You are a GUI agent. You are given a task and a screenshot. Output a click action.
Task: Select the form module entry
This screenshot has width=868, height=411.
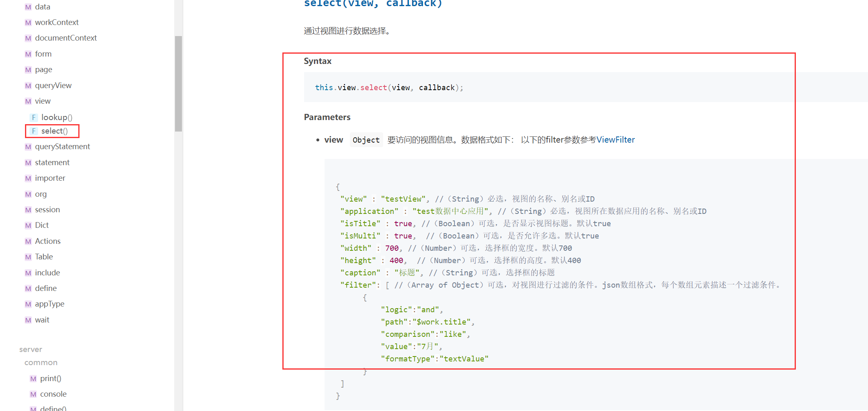pos(43,54)
